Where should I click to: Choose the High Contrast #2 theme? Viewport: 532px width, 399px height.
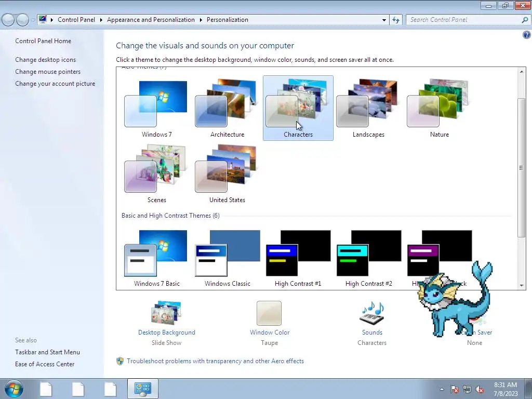tap(368, 259)
